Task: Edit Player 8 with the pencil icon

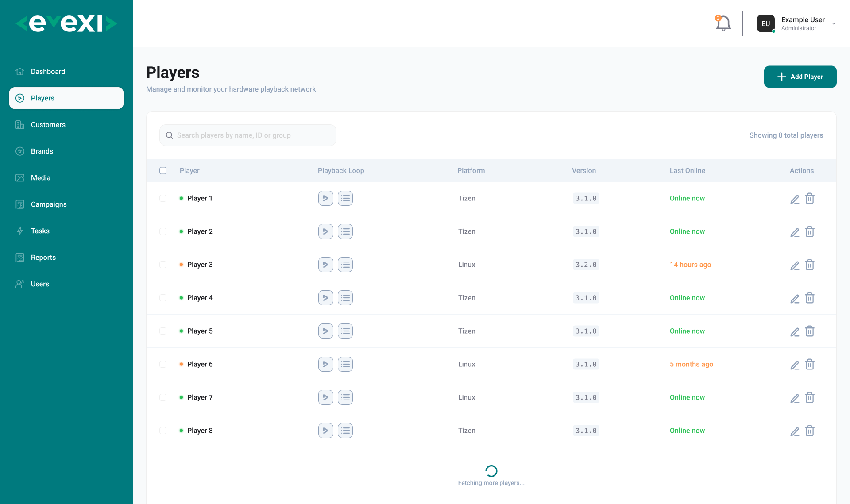Action: tap(795, 431)
